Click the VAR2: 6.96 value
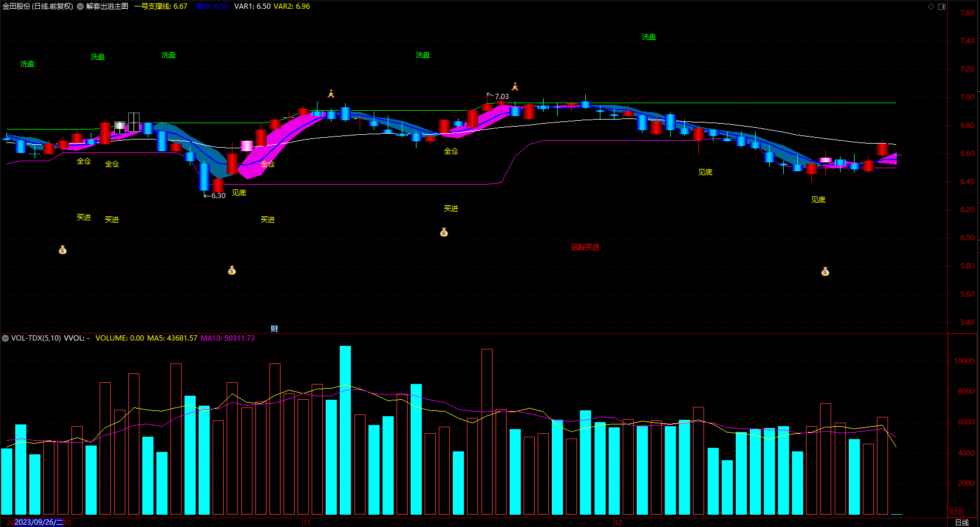 [292, 6]
